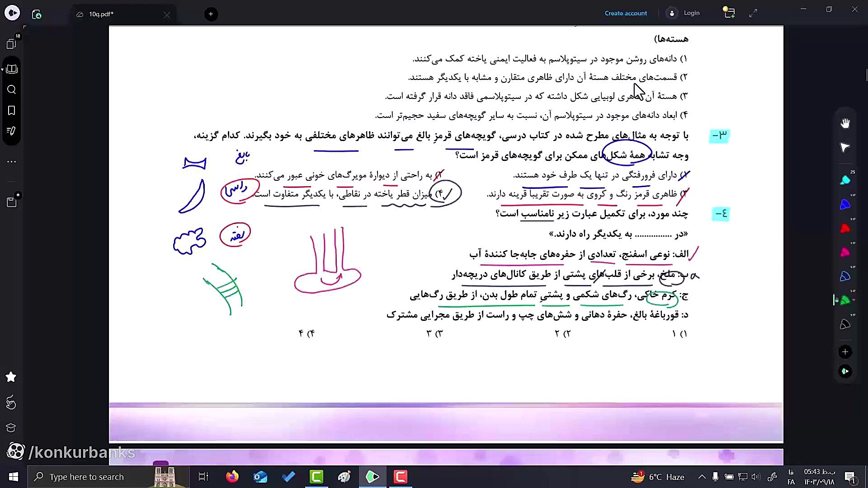868x488 pixels.
Task: Select the arrow selection tool
Action: (x=845, y=147)
